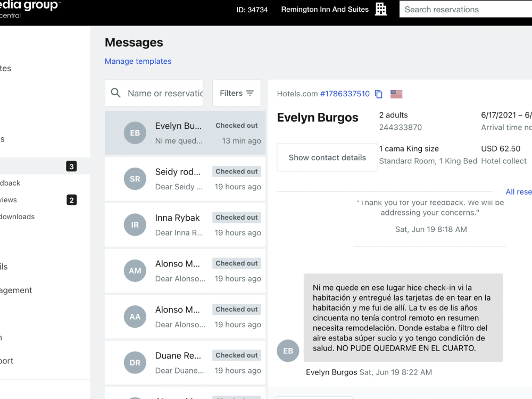Image resolution: width=532 pixels, height=399 pixels.
Task: Select Seidy rod... conversation
Action: [x=185, y=179]
